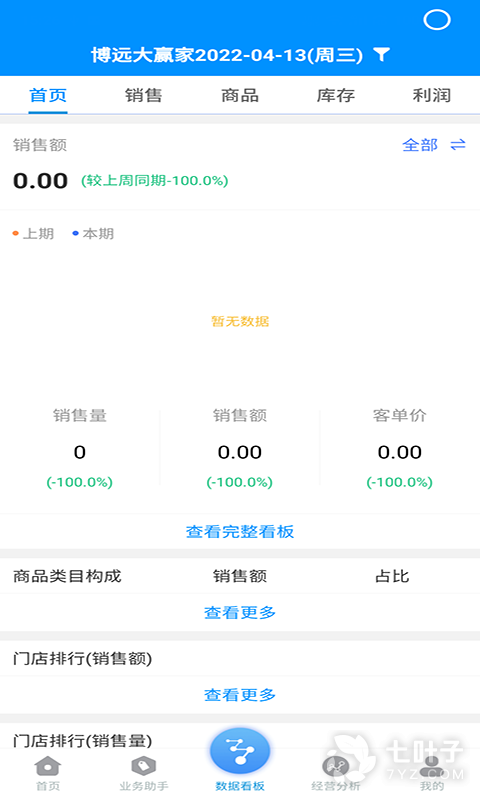Switch to the 库存 tab

(x=336, y=95)
